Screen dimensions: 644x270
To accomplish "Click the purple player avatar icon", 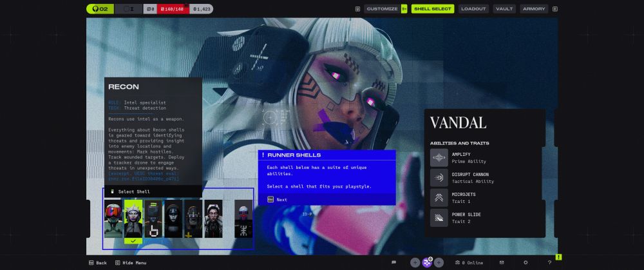I will pyautogui.click(x=427, y=262).
